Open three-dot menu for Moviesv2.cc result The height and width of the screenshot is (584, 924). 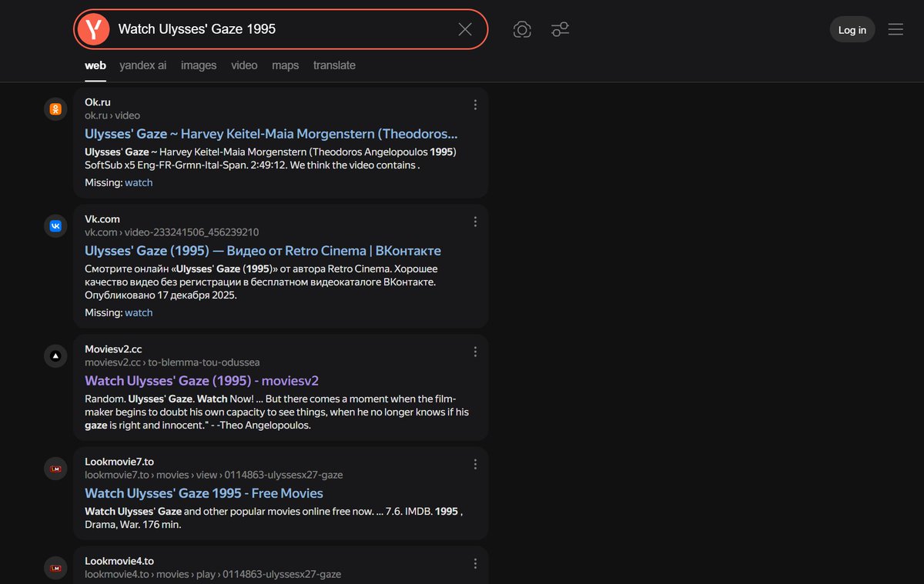click(x=475, y=352)
